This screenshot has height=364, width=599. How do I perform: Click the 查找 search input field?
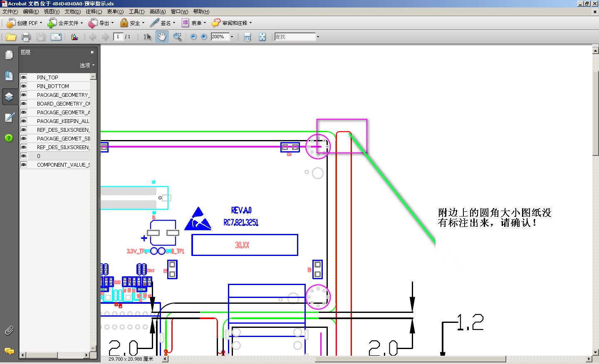click(295, 37)
